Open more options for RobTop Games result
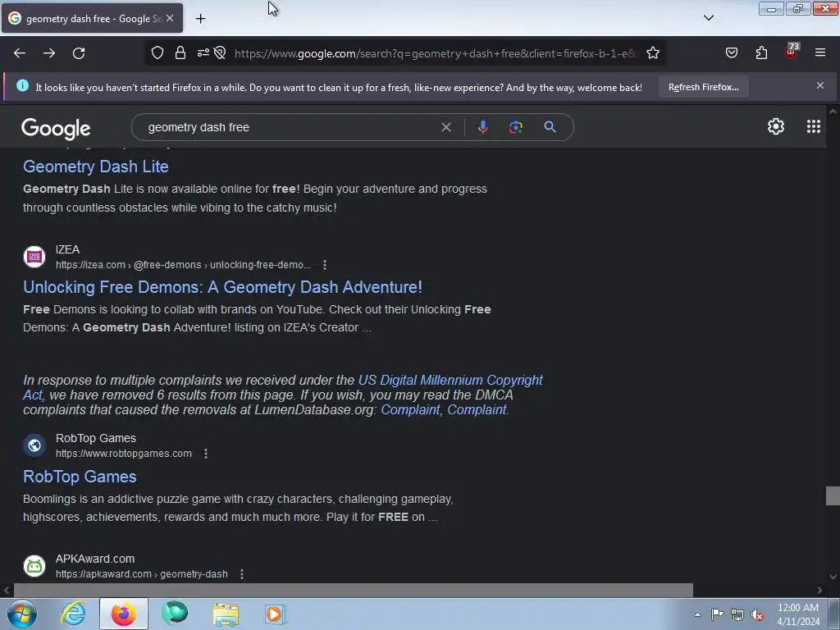 pyautogui.click(x=206, y=454)
